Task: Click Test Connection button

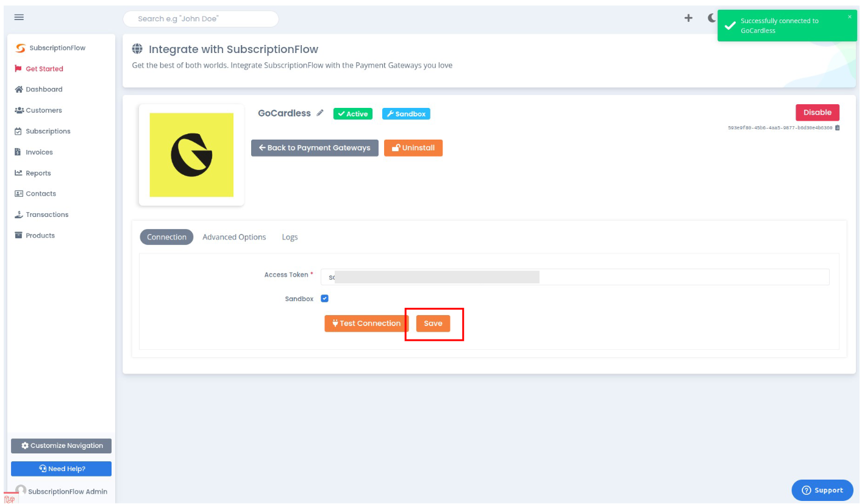Action: [x=366, y=324]
